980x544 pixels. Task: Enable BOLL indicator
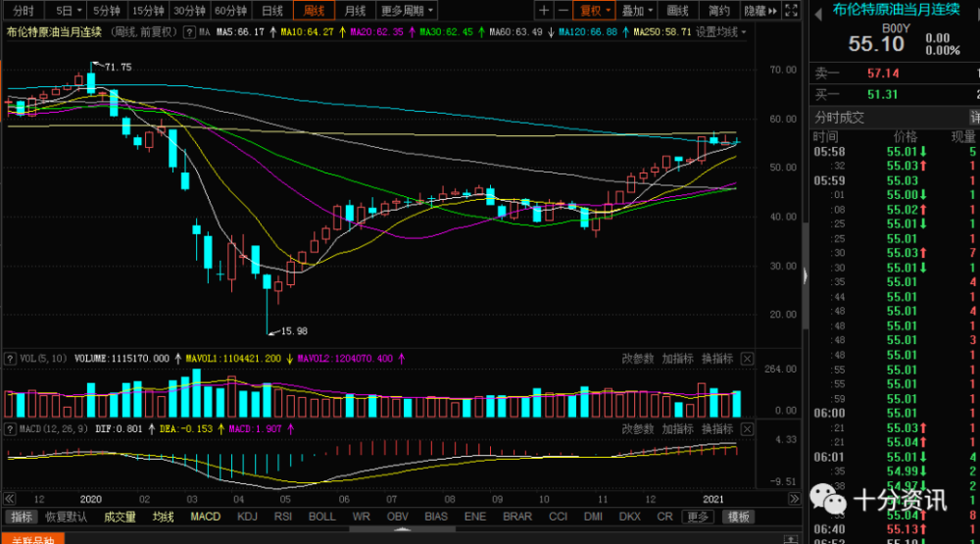pos(321,518)
